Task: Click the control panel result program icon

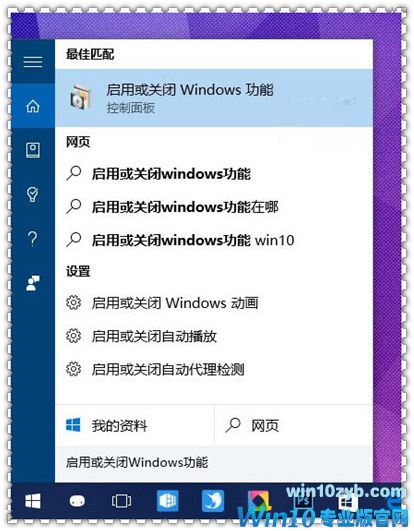Action: pos(81,98)
